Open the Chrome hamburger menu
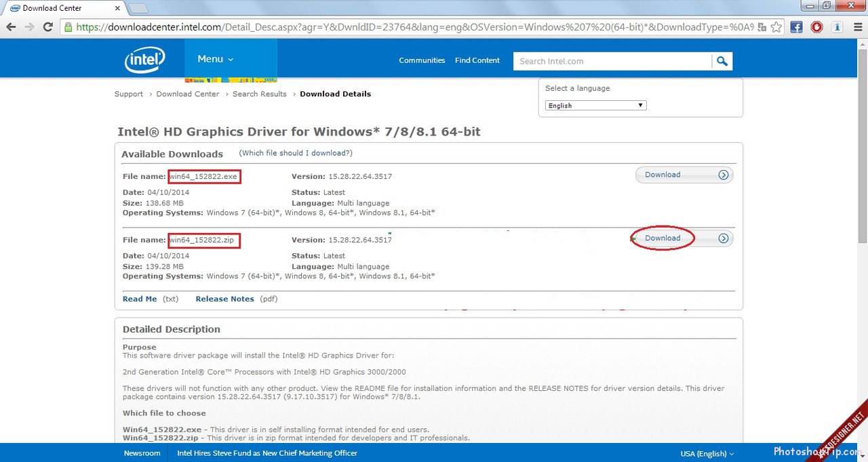Image resolution: width=868 pixels, height=462 pixels. (858, 27)
